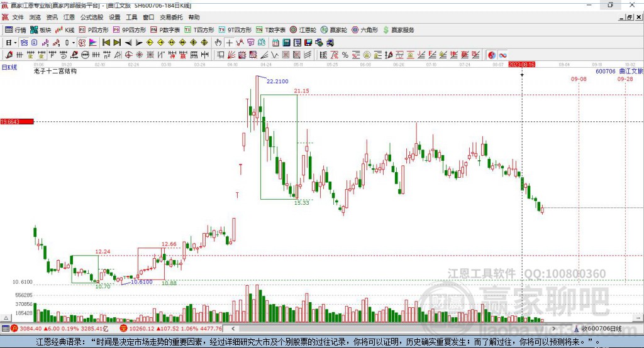Open the P四方形 tool

[94, 30]
